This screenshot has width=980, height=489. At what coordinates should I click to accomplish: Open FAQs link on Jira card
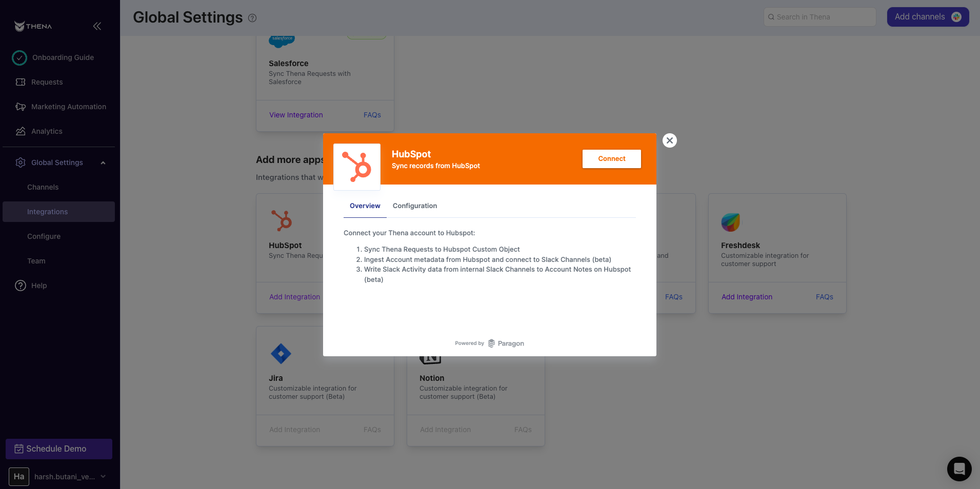(372, 430)
